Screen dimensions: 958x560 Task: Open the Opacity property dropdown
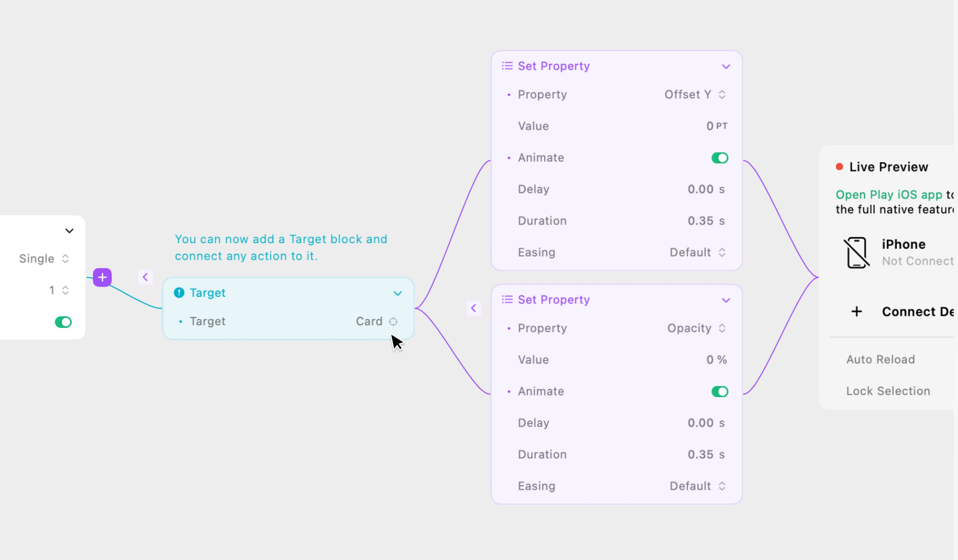[696, 328]
